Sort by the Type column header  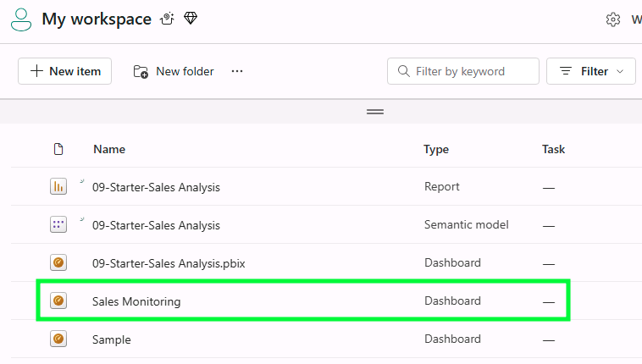coord(436,149)
